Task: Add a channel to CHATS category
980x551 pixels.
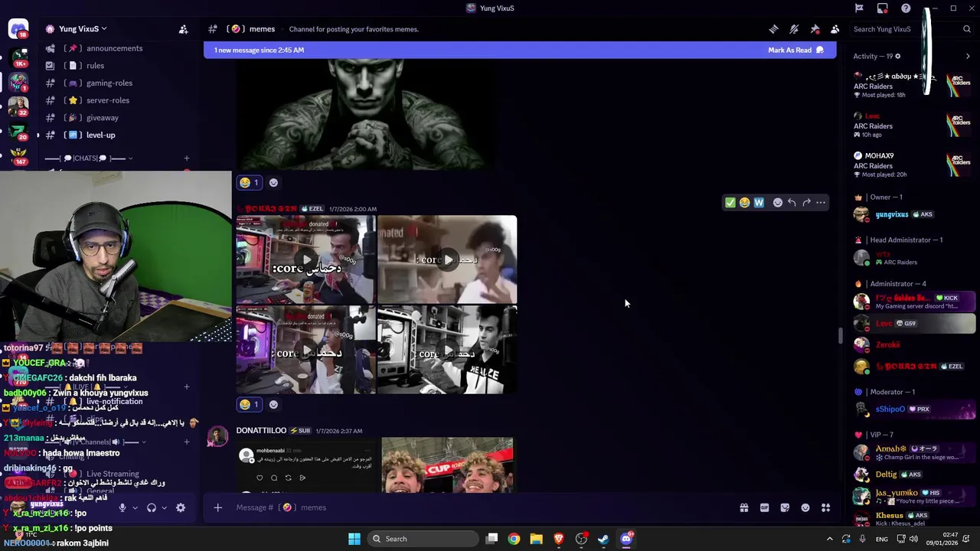Action: [x=186, y=158]
